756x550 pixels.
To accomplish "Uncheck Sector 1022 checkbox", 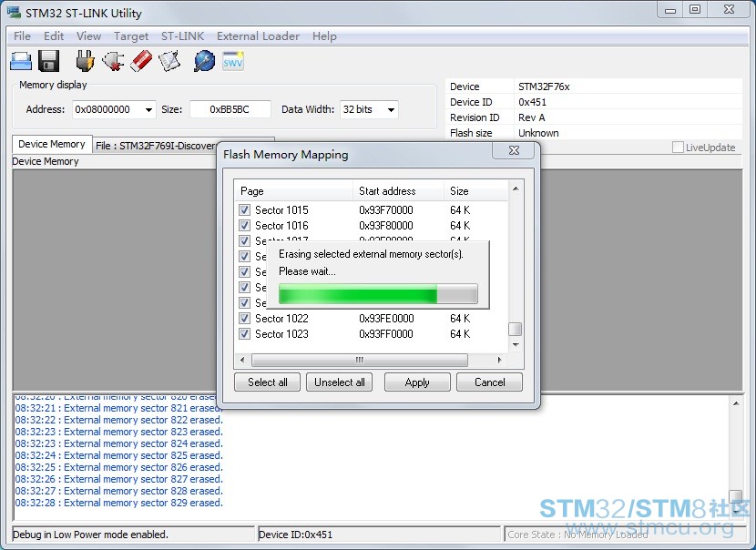I will pyautogui.click(x=244, y=318).
